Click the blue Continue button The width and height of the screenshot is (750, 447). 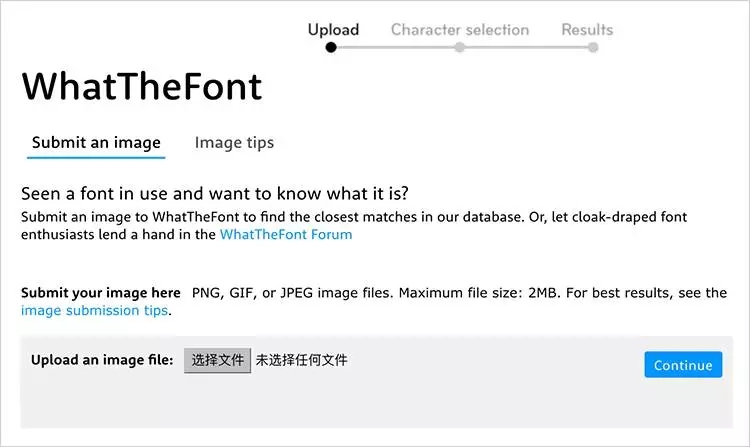pos(683,365)
